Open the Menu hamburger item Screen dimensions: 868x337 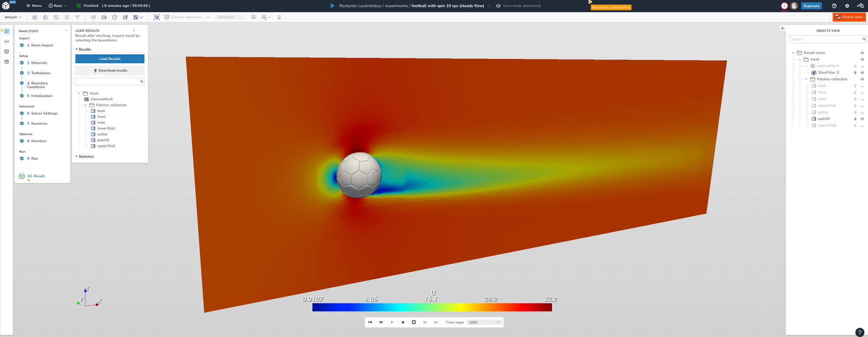click(34, 6)
